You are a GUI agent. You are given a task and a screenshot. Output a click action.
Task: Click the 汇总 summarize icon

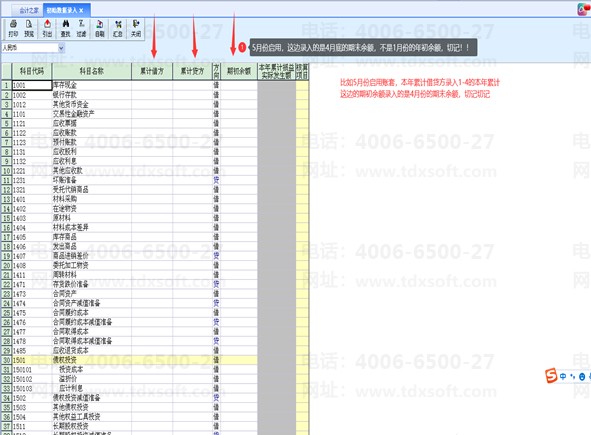(x=118, y=28)
